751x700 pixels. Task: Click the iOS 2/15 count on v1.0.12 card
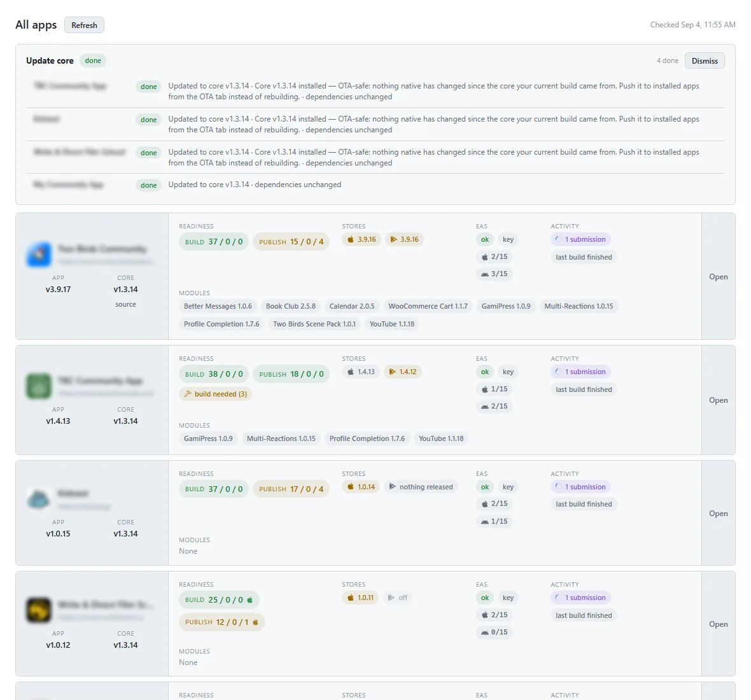[x=495, y=615]
